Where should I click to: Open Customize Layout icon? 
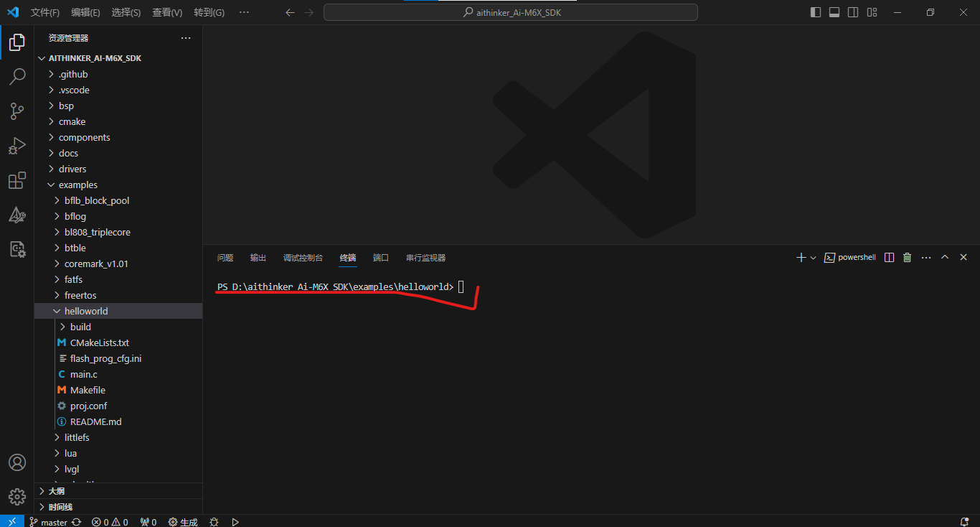872,12
